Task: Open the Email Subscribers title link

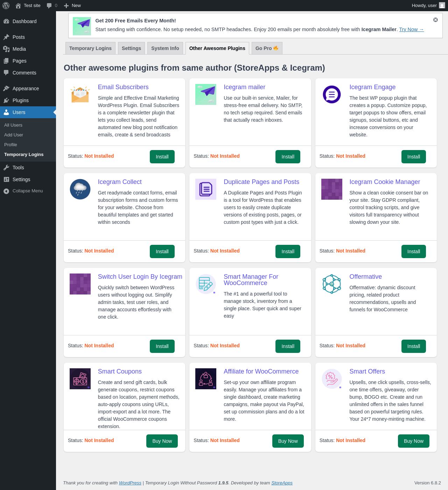Action: (x=123, y=87)
